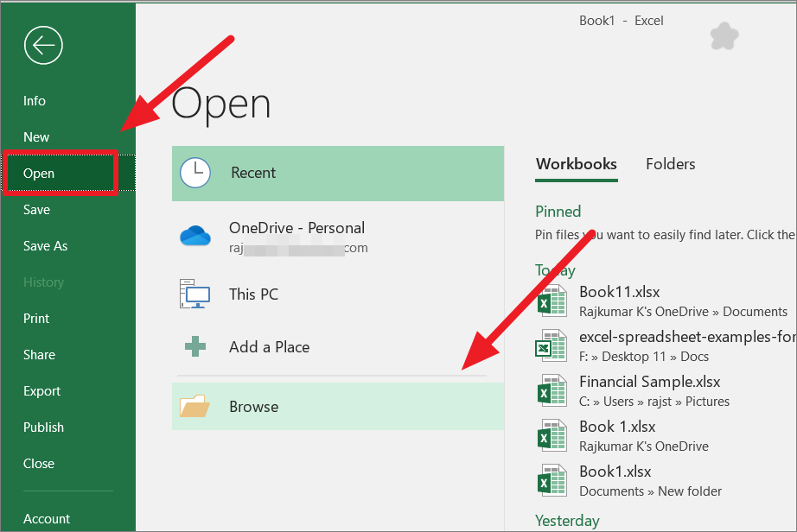The width and height of the screenshot is (797, 532).
Task: Switch to the Folders tab
Action: coord(671,164)
